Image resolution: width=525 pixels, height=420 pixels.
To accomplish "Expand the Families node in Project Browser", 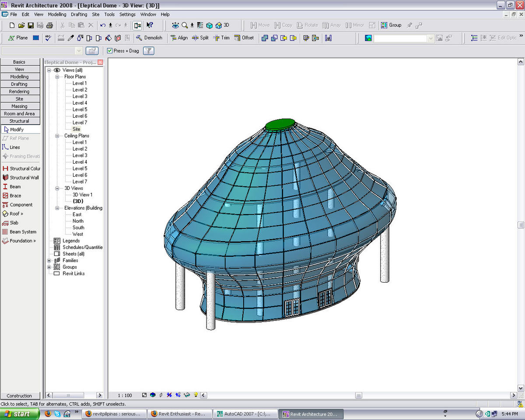I will pyautogui.click(x=48, y=260).
